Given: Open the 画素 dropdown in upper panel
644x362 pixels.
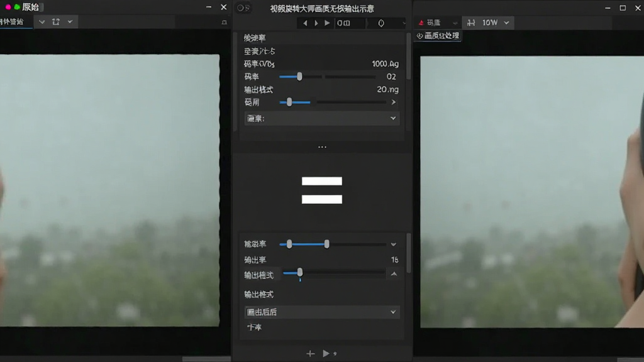Looking at the screenshot, I should point(321,118).
